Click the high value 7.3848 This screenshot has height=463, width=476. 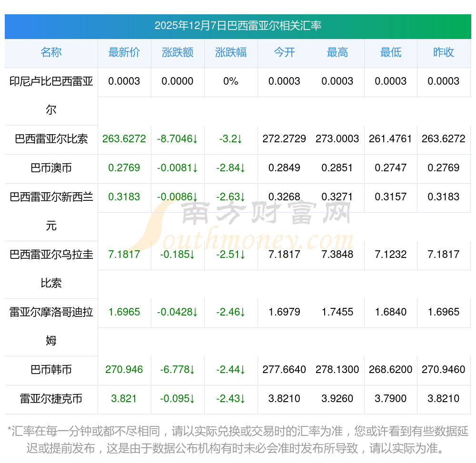337,254
